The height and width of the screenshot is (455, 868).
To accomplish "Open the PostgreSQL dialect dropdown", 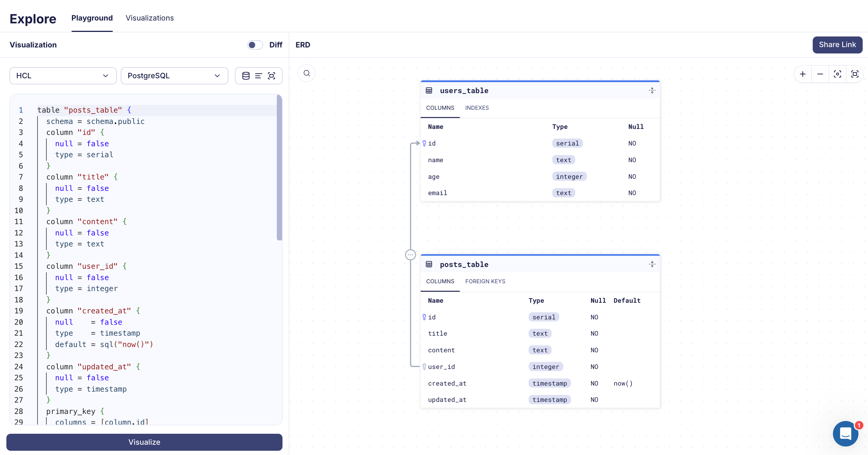I will pyautogui.click(x=174, y=75).
